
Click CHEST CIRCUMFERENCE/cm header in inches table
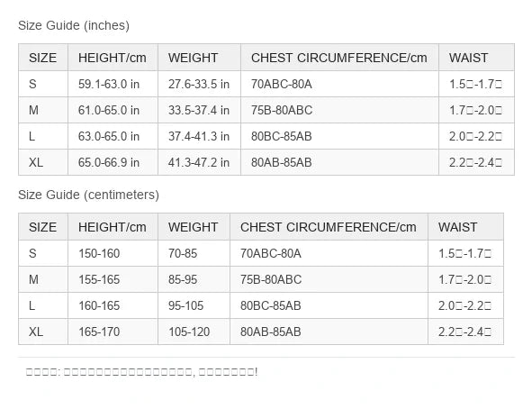(339, 58)
